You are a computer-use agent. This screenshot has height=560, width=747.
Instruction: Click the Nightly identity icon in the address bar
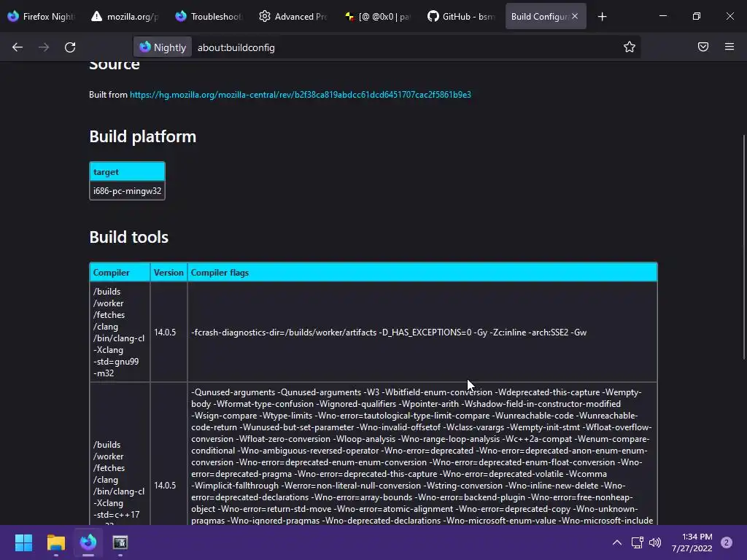click(163, 47)
